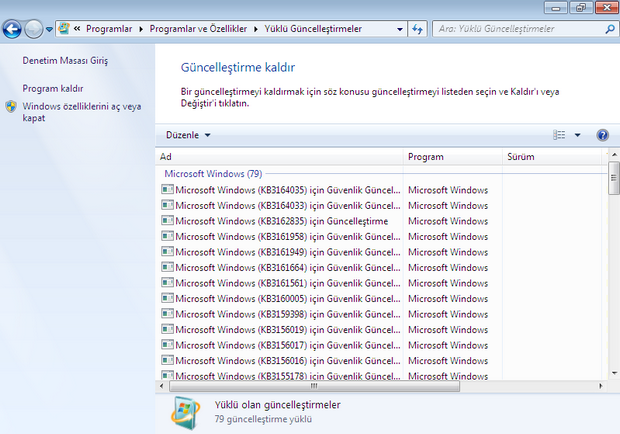
Task: Open the Program kaldır link
Action: (x=53, y=88)
